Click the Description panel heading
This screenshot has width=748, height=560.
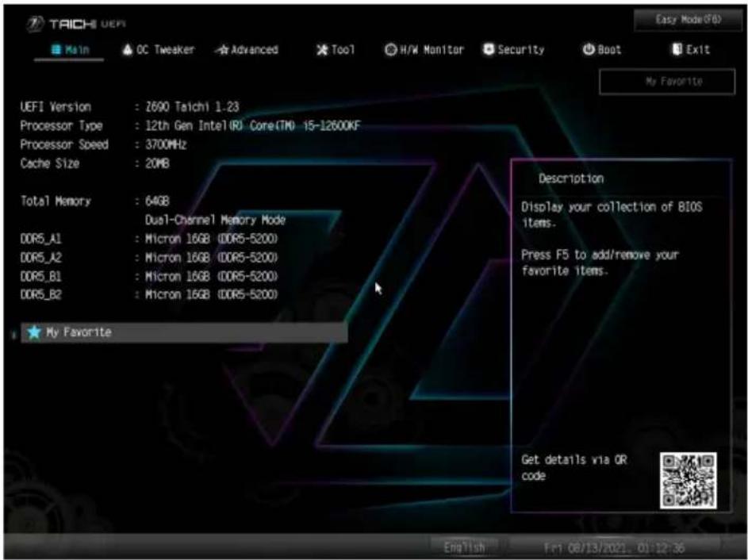pyautogui.click(x=571, y=178)
